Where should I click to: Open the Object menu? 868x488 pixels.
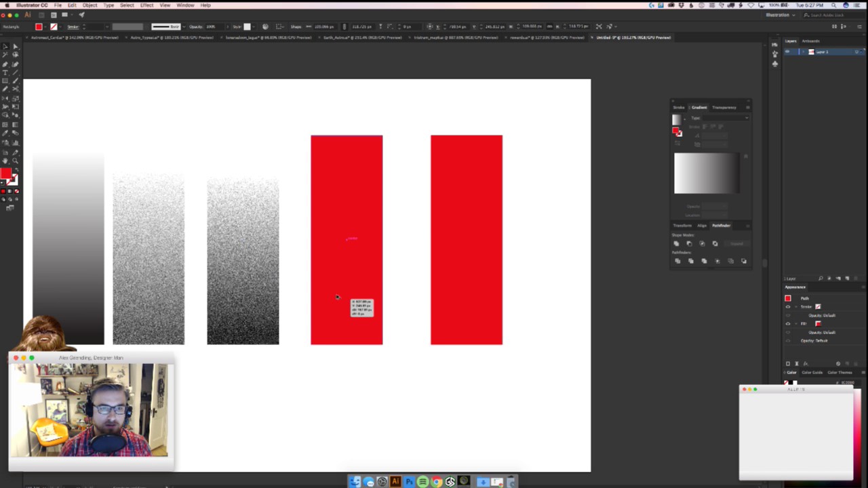point(90,5)
